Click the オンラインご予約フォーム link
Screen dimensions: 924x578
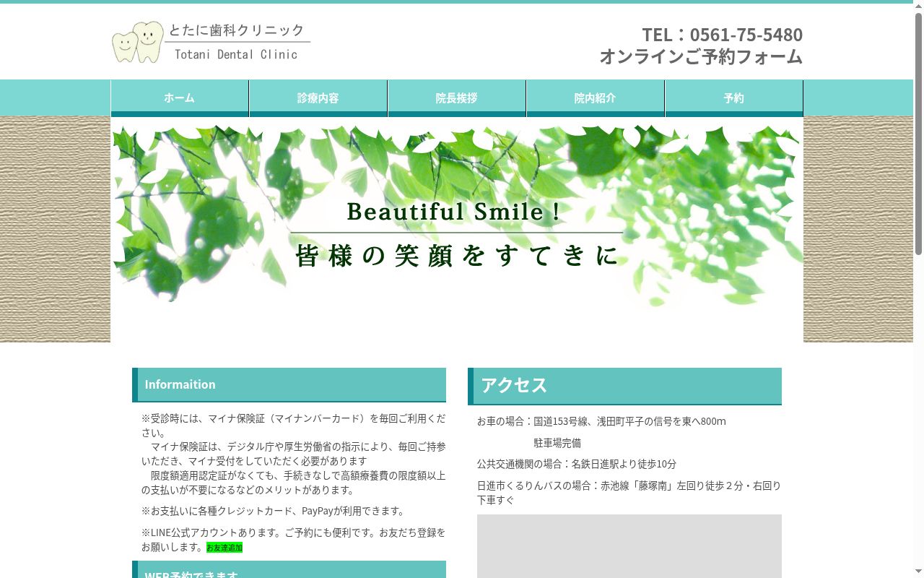click(x=701, y=56)
